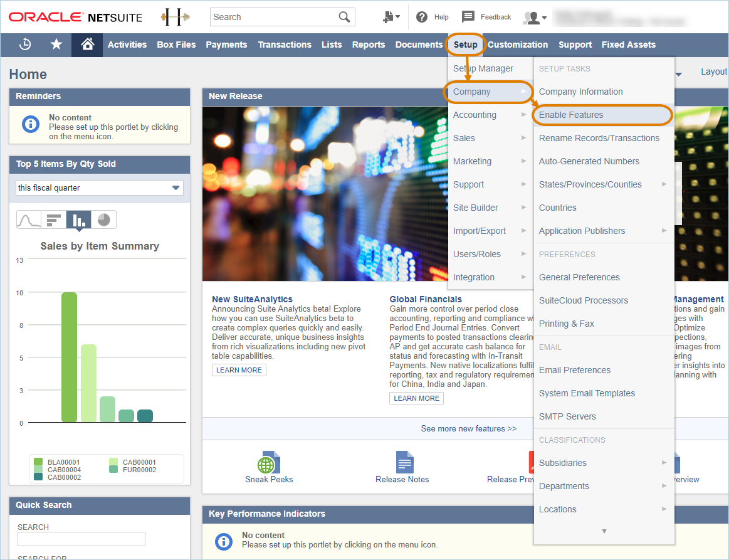
Task: Click the Help question mark icon
Action: pyautogui.click(x=422, y=17)
